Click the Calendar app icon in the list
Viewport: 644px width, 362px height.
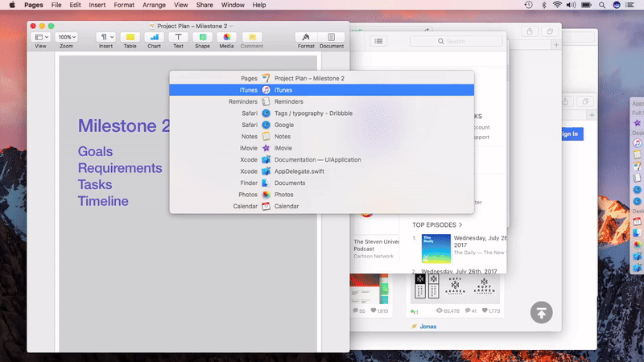click(266, 206)
